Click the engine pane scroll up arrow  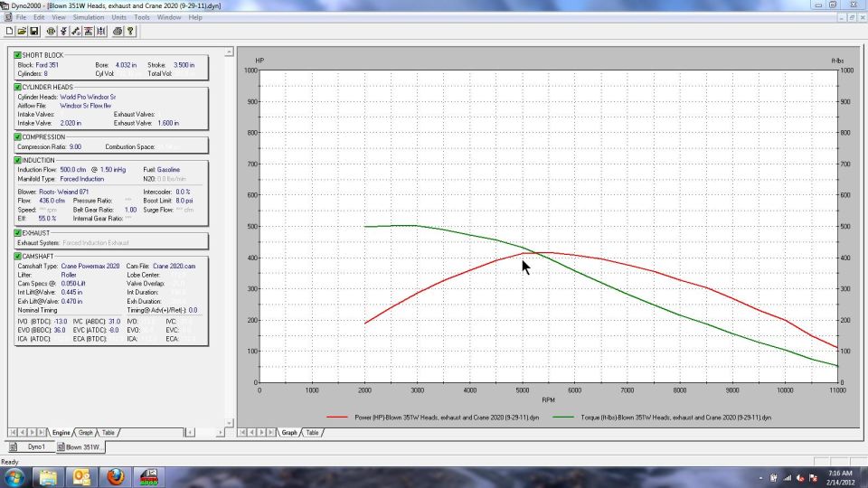229,52
